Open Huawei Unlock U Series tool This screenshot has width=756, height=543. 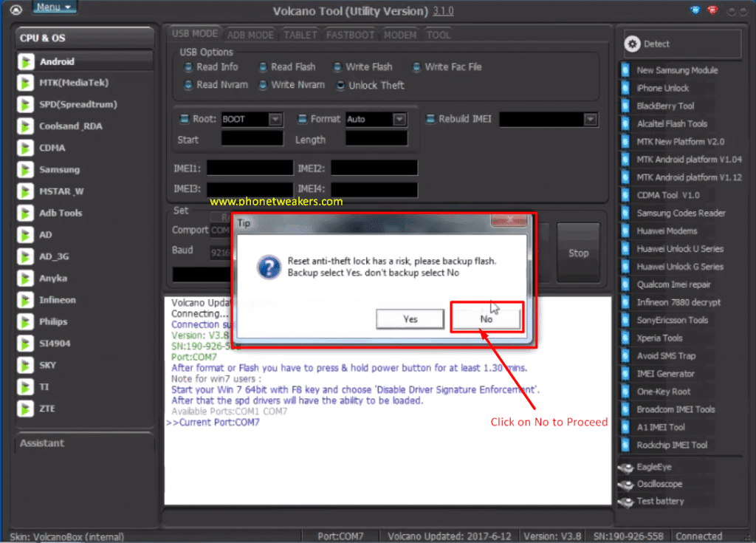click(x=681, y=248)
